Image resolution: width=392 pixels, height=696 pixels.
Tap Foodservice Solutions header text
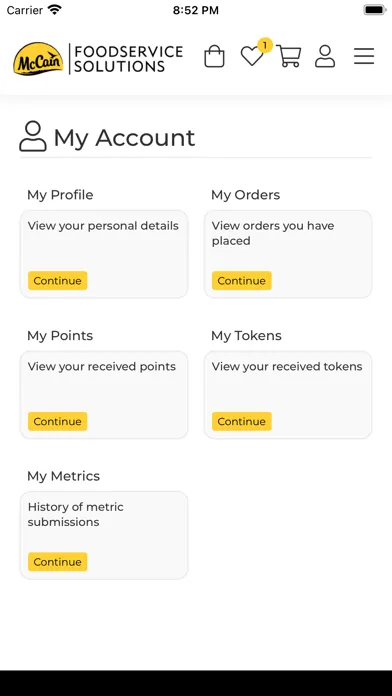tap(128, 59)
